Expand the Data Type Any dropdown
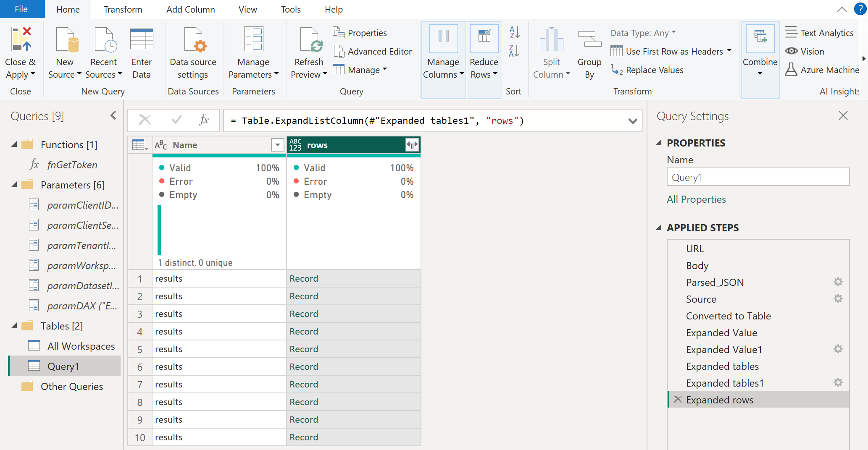868x450 pixels. click(673, 33)
